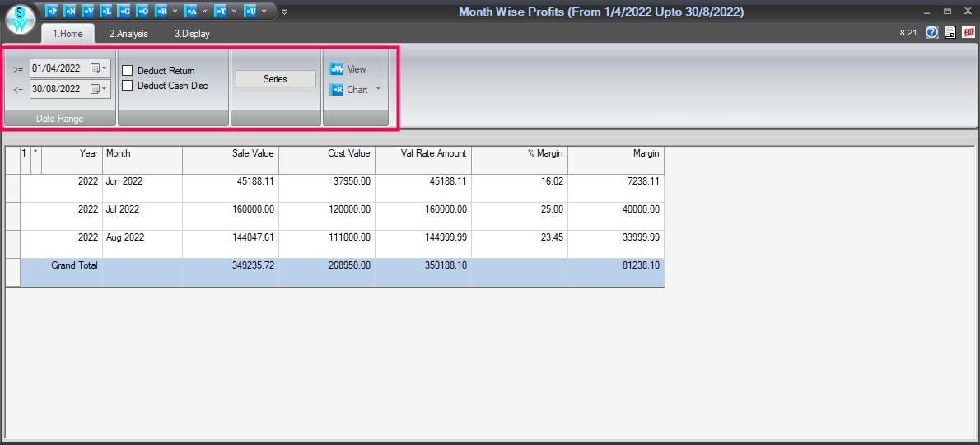This screenshot has height=445, width=980.
Task: Click the A quick access icon
Action: [190, 12]
